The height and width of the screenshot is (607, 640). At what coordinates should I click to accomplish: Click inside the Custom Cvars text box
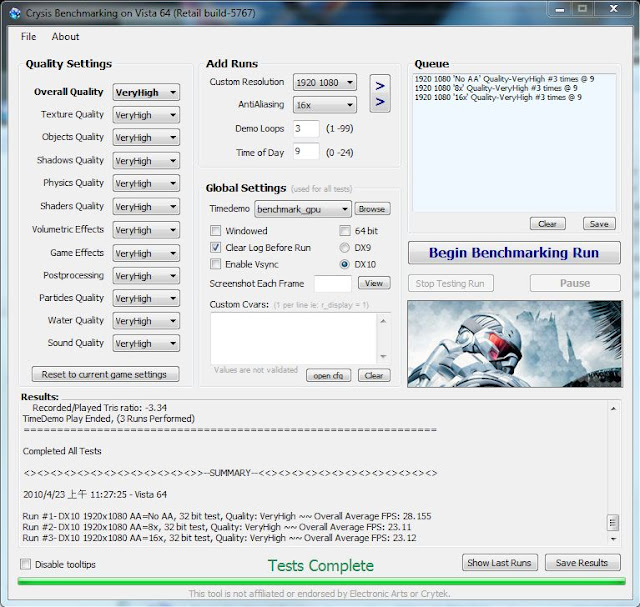(x=293, y=338)
